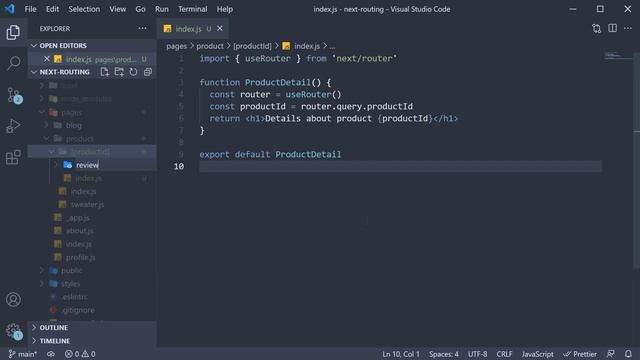Click '[productId]' in the breadcrumb

(252, 46)
